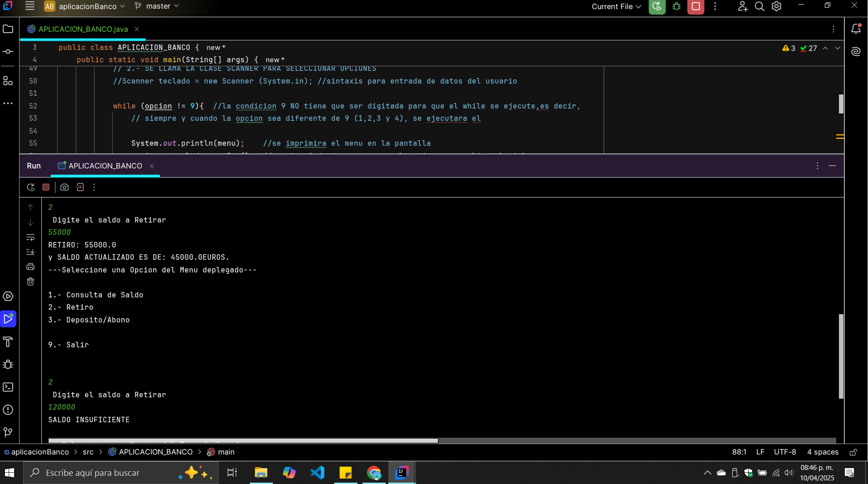The height and width of the screenshot is (484, 868).
Task: Open the Git tool window
Action: 8,432
